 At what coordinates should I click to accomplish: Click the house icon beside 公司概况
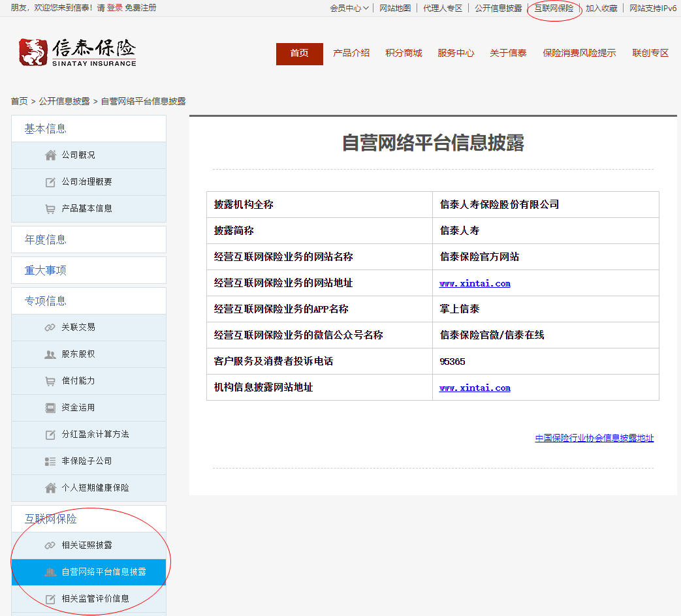click(50, 155)
